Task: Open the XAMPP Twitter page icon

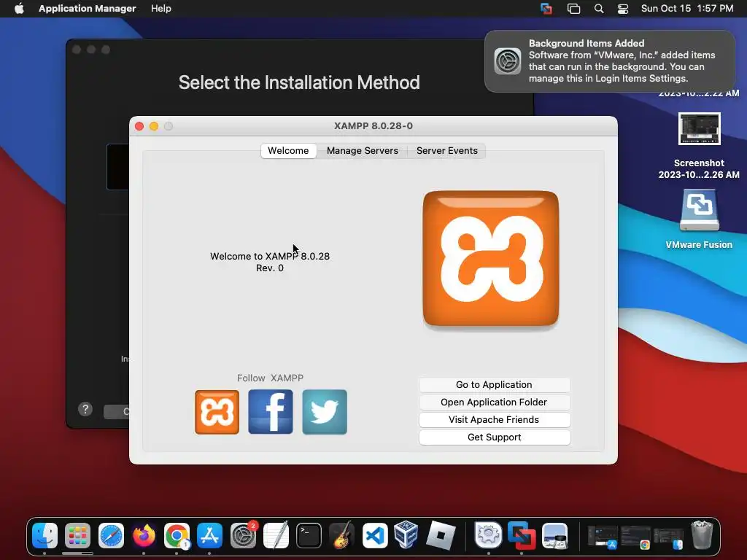Action: point(325,412)
